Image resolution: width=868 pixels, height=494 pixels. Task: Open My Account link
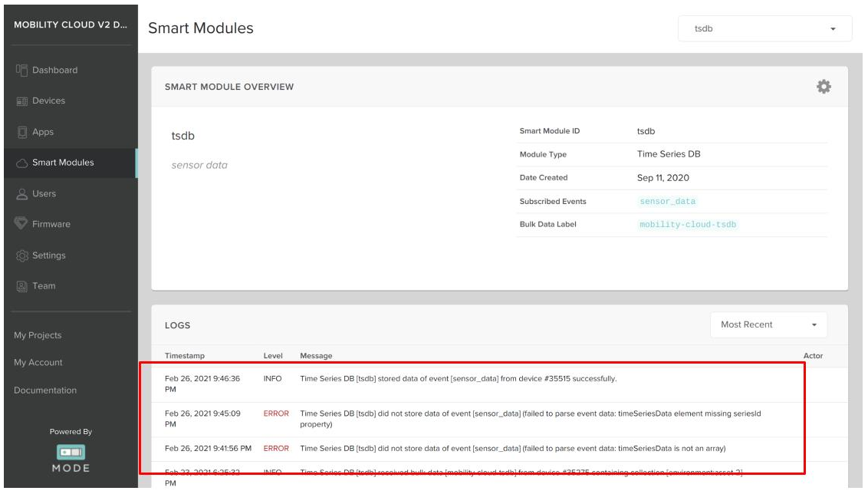38,363
